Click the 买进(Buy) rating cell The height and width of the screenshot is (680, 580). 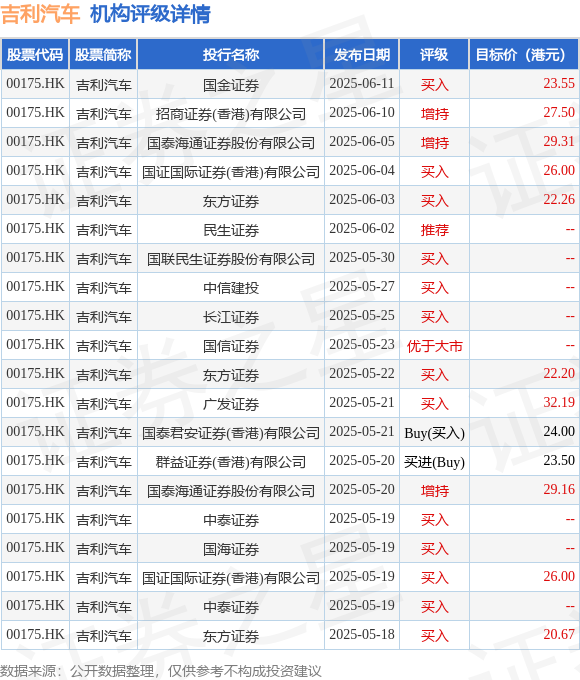tap(434, 462)
